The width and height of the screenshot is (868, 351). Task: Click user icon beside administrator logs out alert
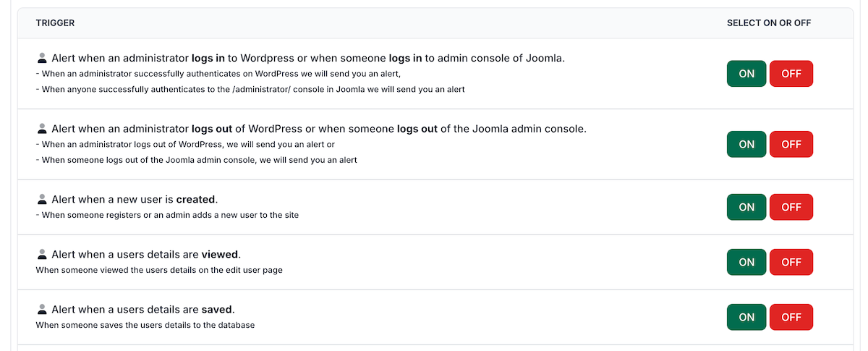pos(42,129)
